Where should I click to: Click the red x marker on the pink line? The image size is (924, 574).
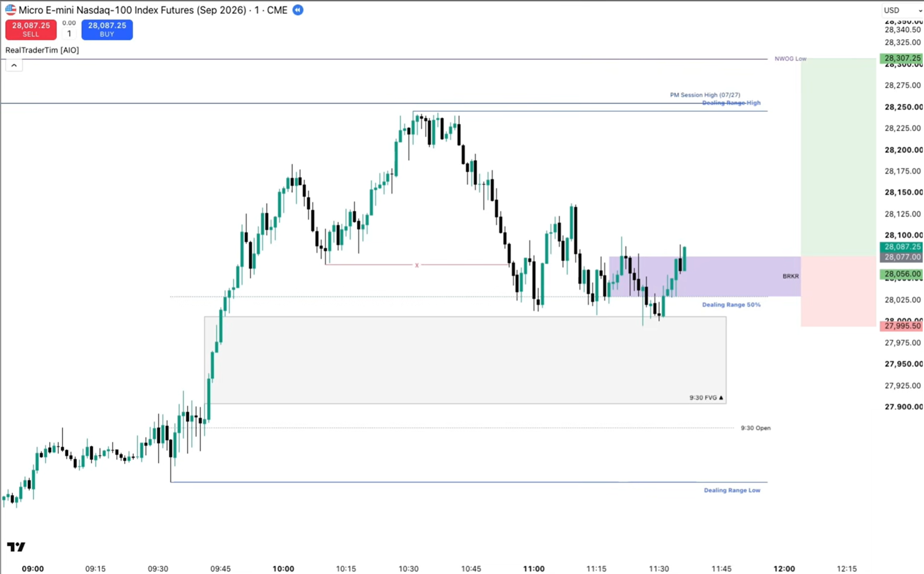417,265
